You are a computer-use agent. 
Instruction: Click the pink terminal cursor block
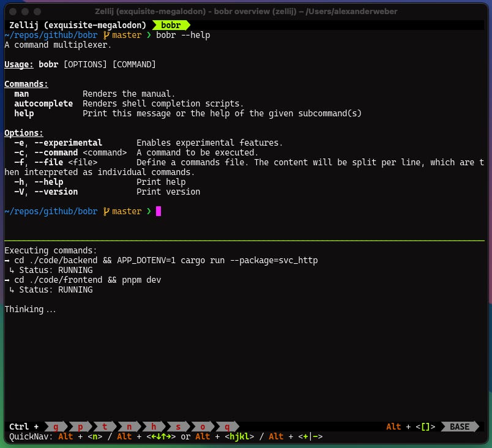158,211
